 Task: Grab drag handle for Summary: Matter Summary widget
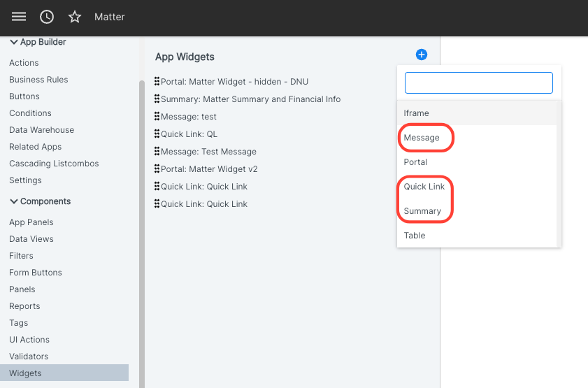tap(157, 99)
